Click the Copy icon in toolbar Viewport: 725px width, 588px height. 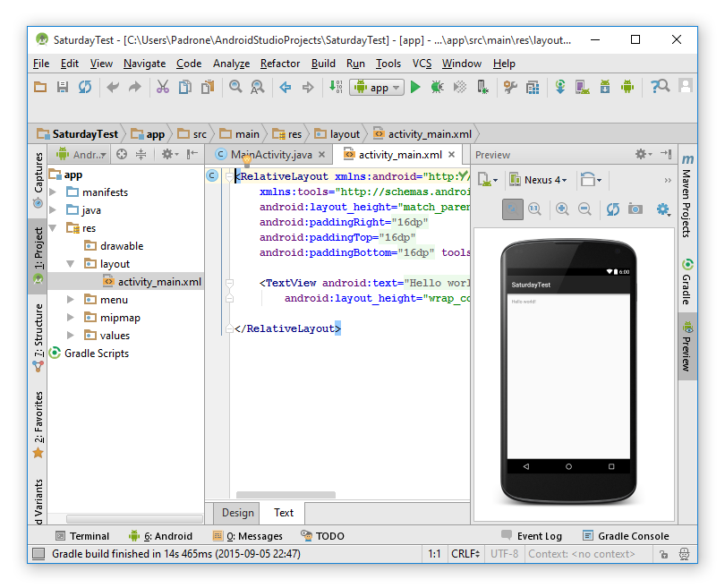(x=185, y=87)
